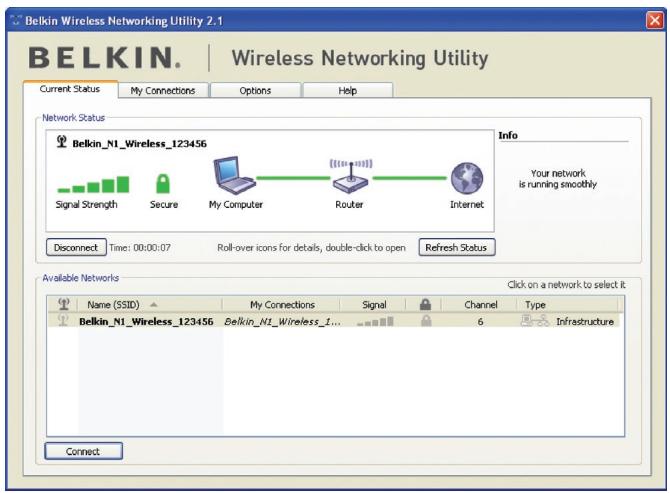
Task: Open the Options tab
Action: coord(255,91)
